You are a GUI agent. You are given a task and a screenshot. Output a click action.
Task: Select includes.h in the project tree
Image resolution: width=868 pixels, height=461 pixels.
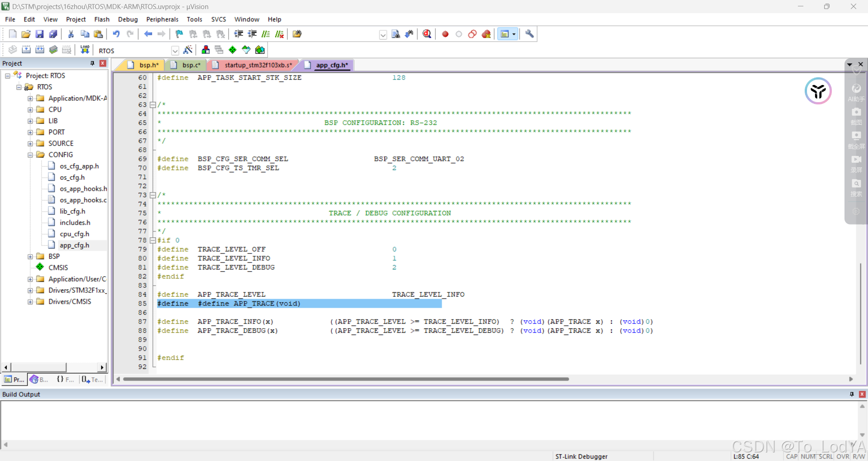tap(75, 223)
